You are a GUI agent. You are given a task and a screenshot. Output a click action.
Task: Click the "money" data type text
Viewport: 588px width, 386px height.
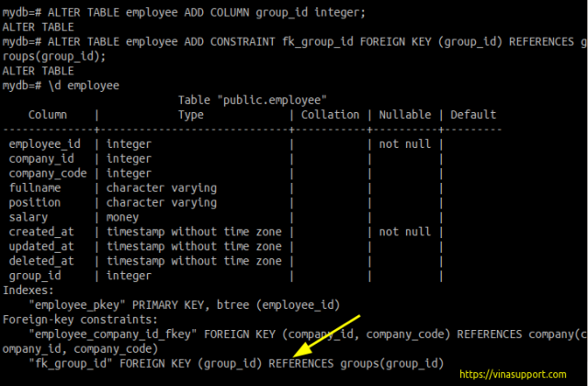pyautogui.click(x=125, y=217)
